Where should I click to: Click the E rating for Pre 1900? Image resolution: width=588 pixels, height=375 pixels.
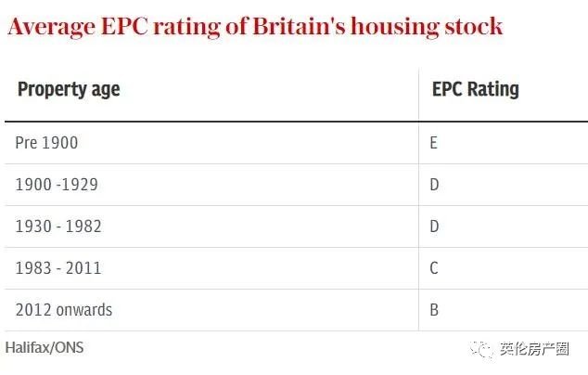coord(433,143)
